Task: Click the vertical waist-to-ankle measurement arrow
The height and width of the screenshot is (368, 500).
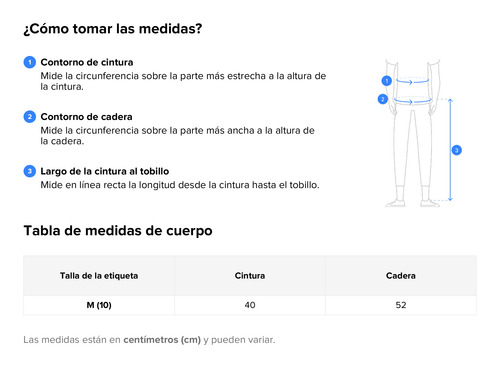Action: click(450, 150)
